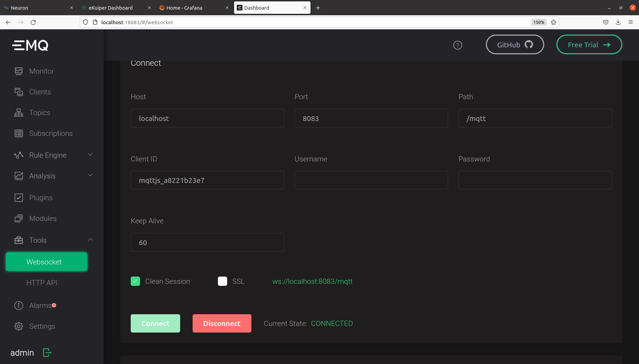The width and height of the screenshot is (639, 364).
Task: Click the browser back arrow
Action: tap(8, 22)
